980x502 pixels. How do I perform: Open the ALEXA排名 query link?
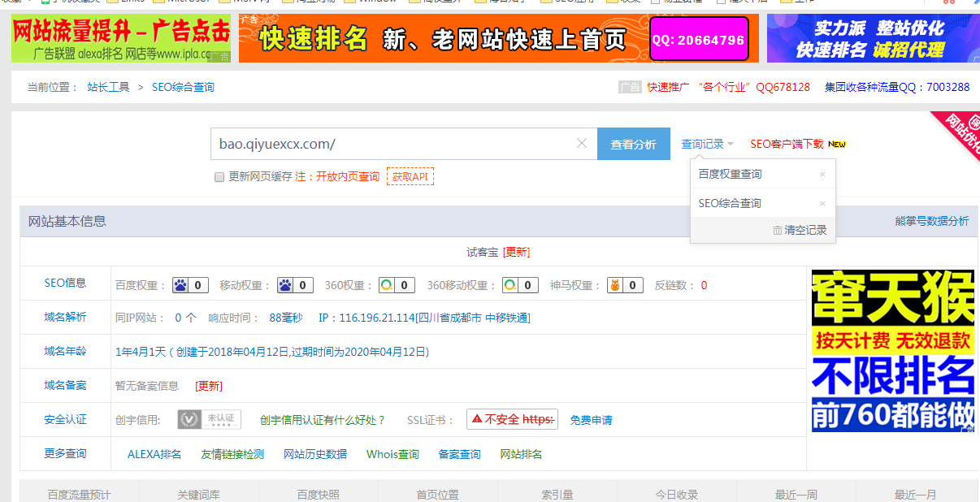point(154,454)
